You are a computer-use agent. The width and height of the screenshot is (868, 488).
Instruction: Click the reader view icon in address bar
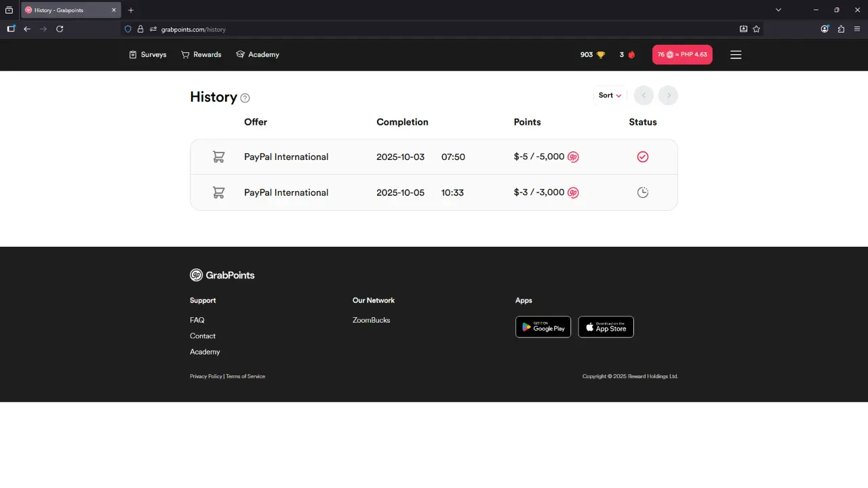pyautogui.click(x=743, y=29)
